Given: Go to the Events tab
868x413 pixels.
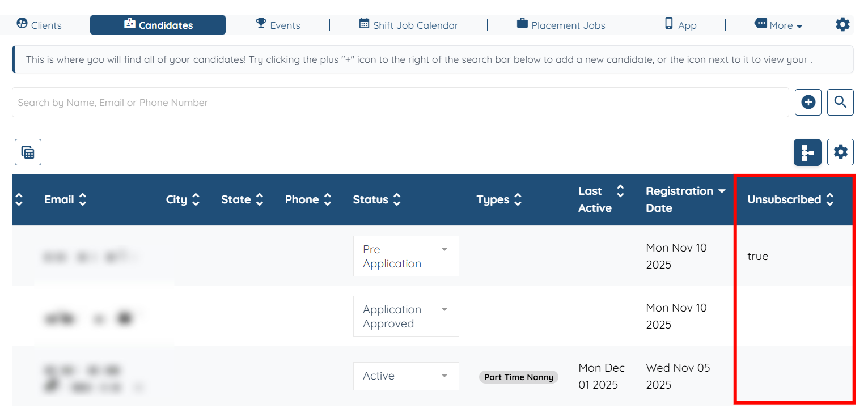Looking at the screenshot, I should pos(278,25).
